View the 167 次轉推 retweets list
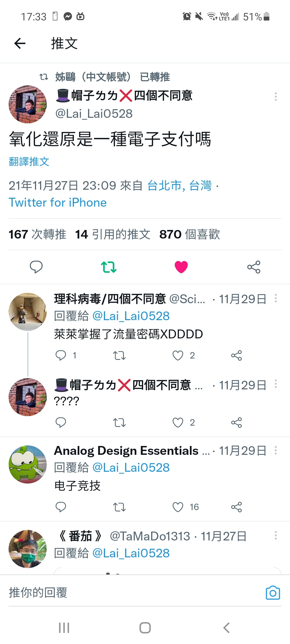This screenshot has height=644, width=290. (x=37, y=234)
